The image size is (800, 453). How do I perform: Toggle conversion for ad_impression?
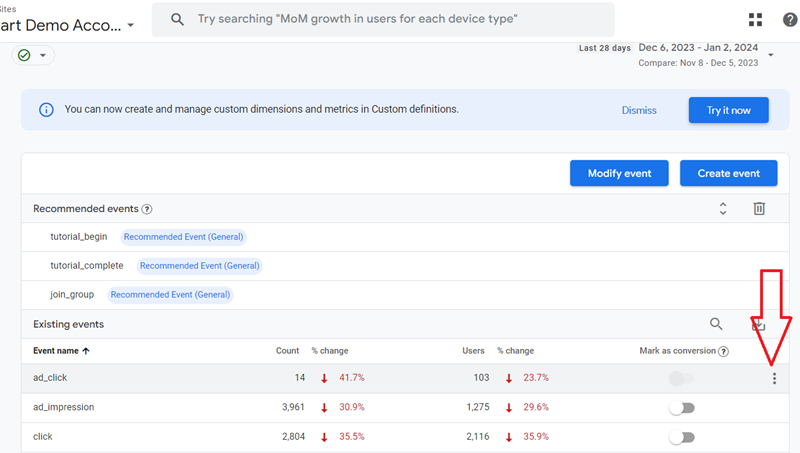tap(682, 408)
